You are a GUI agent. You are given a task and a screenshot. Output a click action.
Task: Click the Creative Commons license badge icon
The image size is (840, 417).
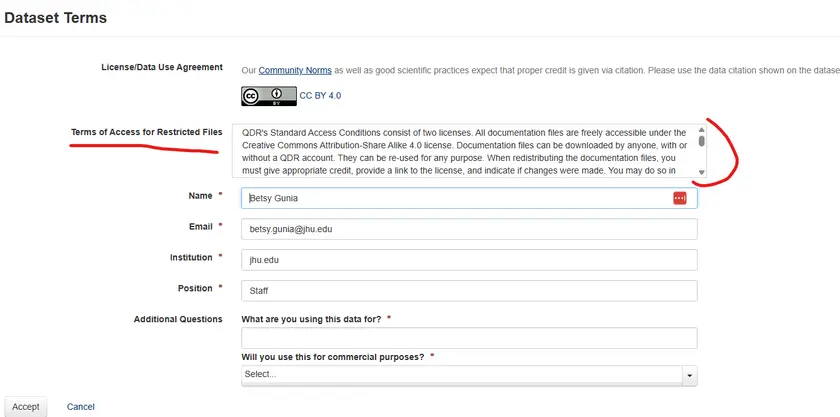tap(268, 96)
